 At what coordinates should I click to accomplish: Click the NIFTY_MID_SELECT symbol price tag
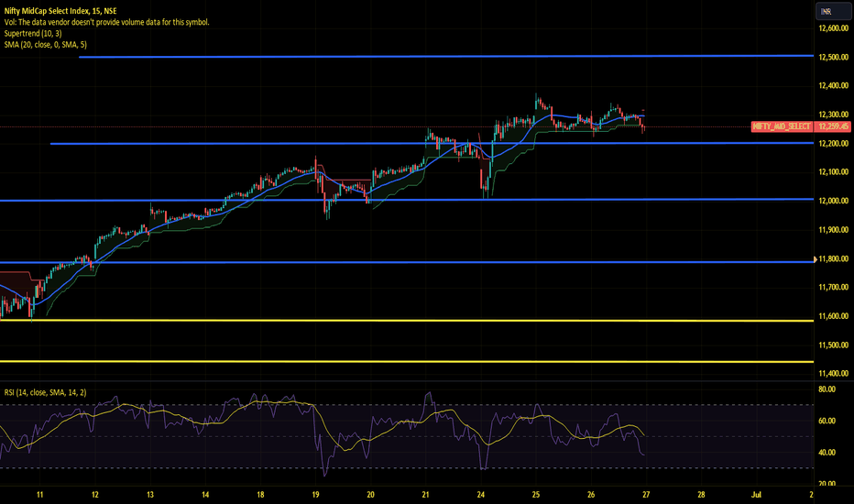[783, 126]
